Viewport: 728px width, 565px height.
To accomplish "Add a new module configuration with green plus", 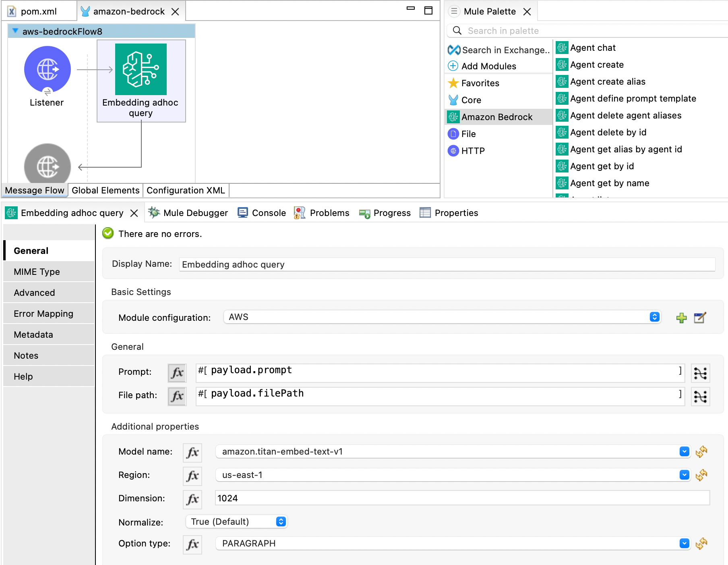I will click(681, 318).
